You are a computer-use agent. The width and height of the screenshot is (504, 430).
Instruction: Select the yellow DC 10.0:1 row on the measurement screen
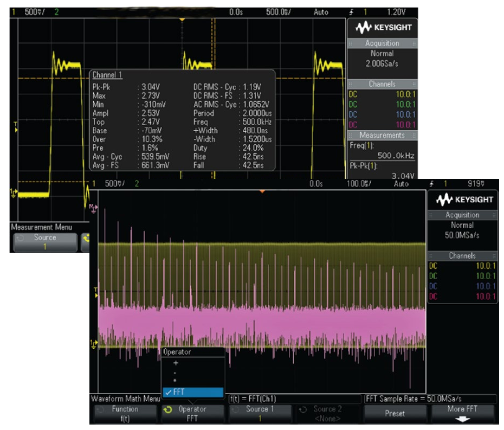pos(382,94)
